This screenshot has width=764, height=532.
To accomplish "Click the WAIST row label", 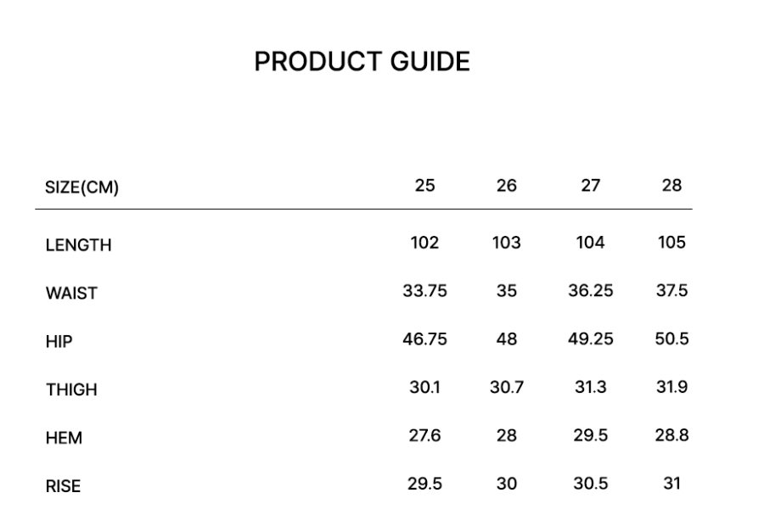I will (71, 294).
